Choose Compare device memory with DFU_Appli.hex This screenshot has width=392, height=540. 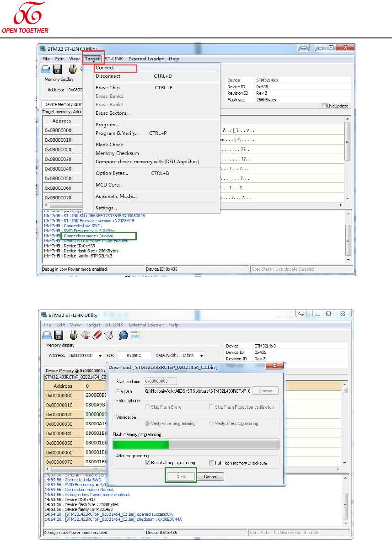pos(157,161)
